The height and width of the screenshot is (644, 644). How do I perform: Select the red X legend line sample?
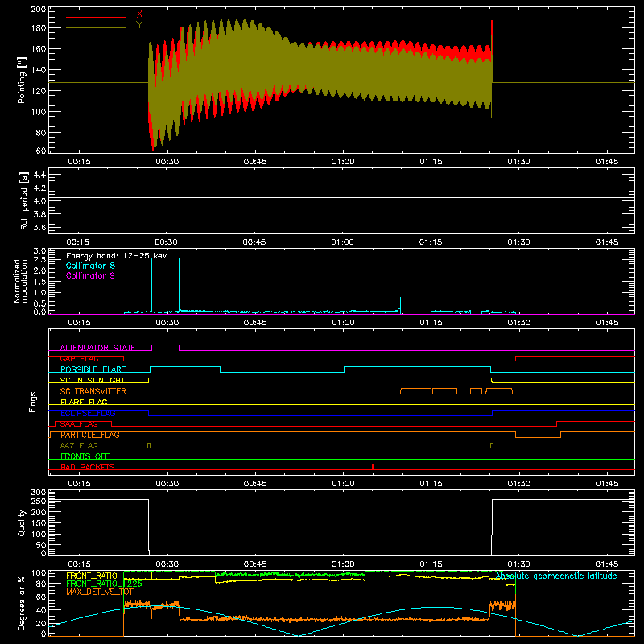96,17
